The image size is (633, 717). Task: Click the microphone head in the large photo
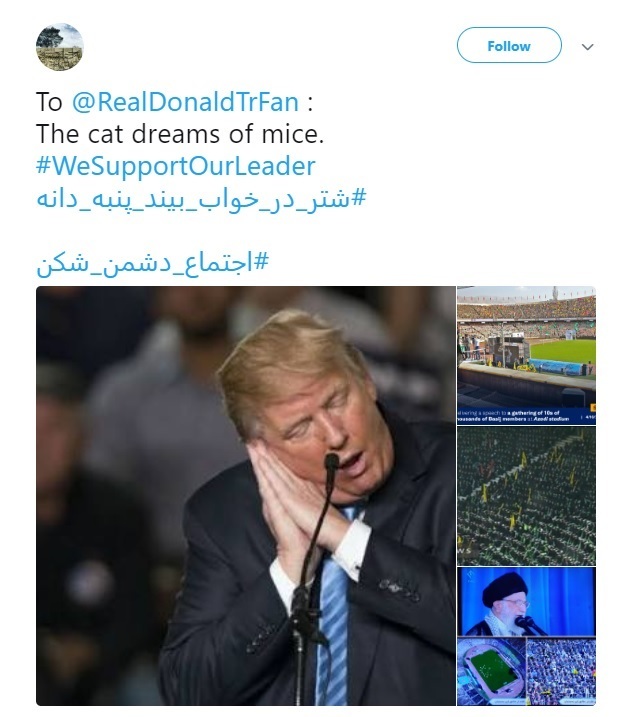[x=332, y=462]
